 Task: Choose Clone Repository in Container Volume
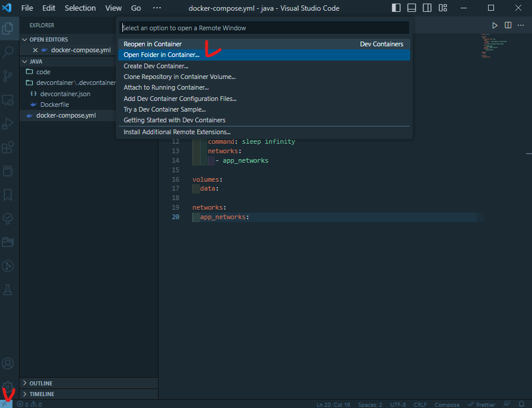[264, 77]
